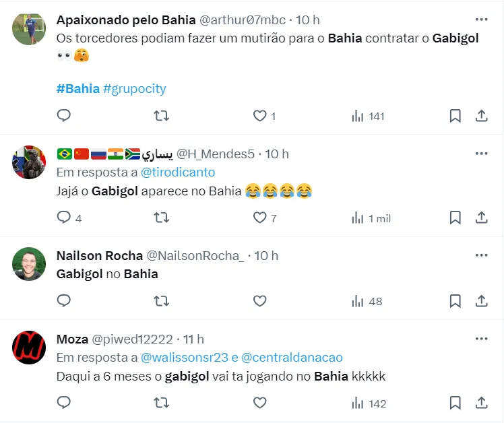504x423 pixels.
Task: Bookmark the Moza tweet
Action: tap(455, 403)
